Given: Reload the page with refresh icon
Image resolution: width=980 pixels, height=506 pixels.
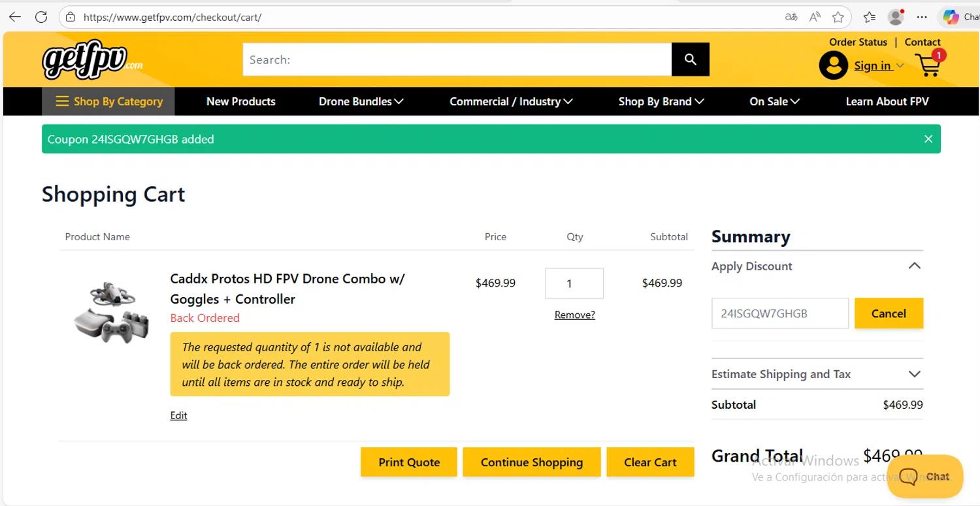Looking at the screenshot, I should point(41,18).
